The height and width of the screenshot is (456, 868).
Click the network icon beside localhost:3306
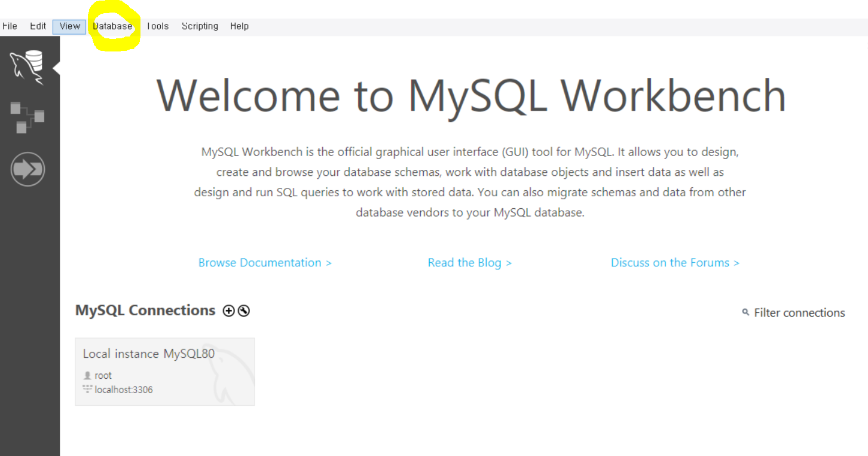tap(87, 390)
